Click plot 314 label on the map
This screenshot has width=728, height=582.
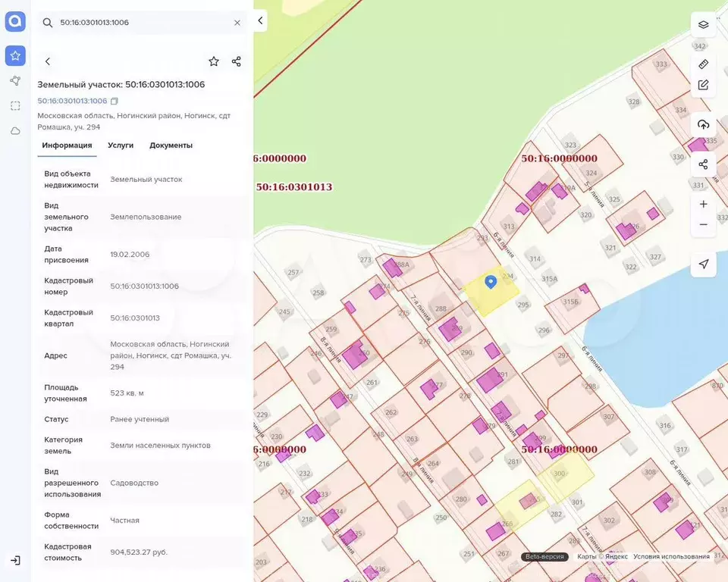click(x=535, y=259)
